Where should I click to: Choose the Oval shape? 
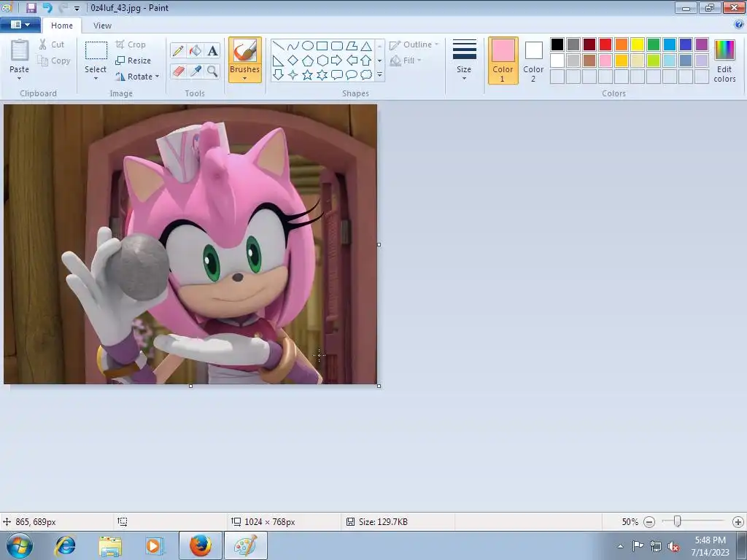coord(308,46)
